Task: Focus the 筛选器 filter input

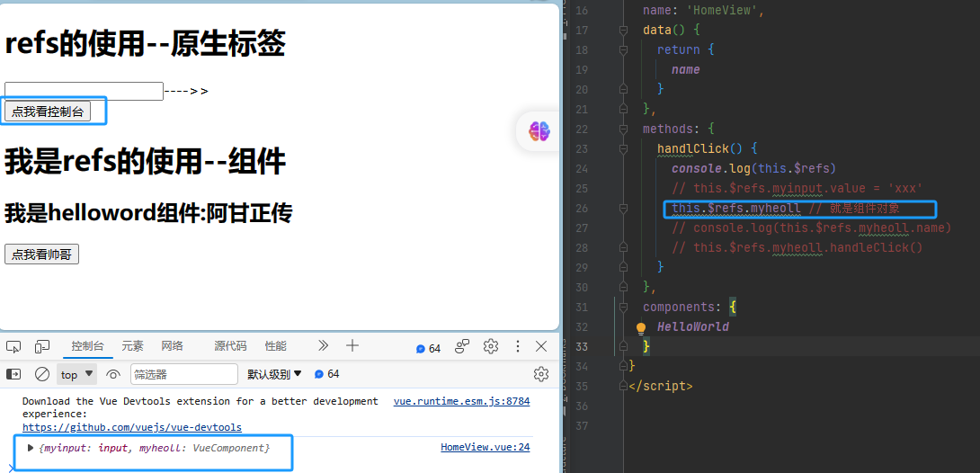Action: click(183, 374)
